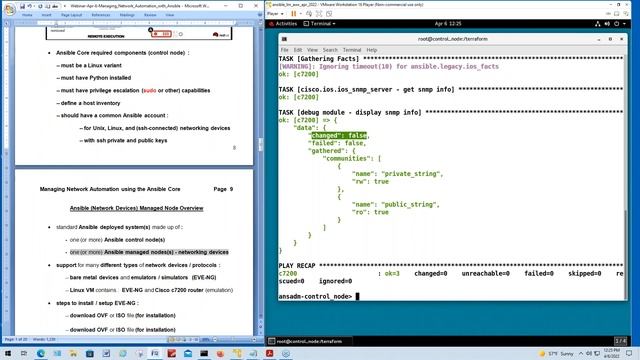
Task: Click Page 1 of 20 status indicator
Action: click(x=16, y=340)
